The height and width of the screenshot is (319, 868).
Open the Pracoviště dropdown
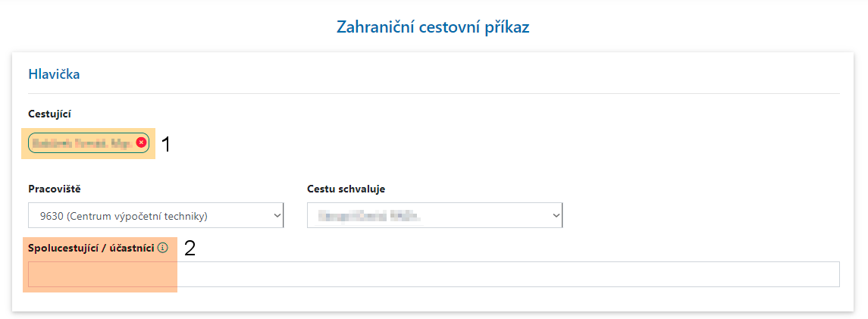pyautogui.click(x=155, y=216)
